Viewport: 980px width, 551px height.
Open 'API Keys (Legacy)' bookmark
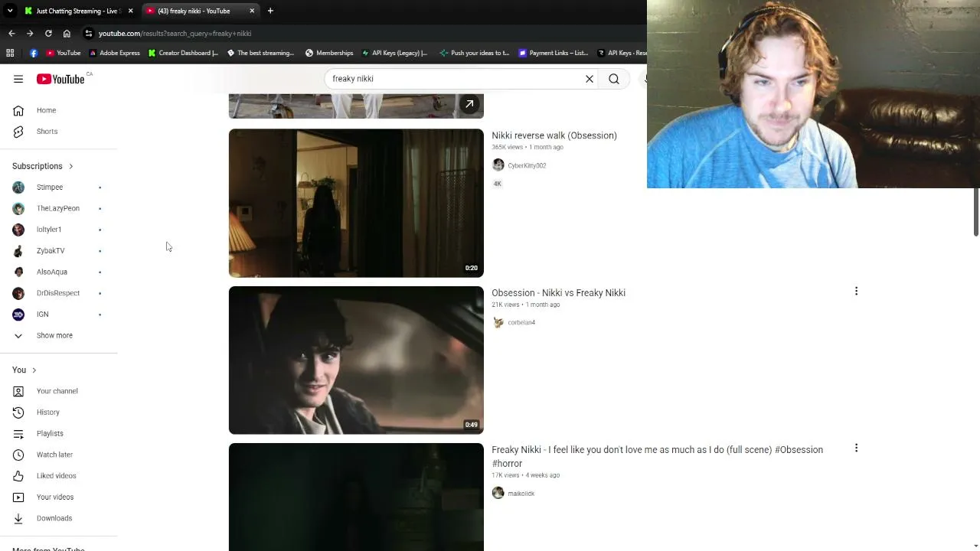click(x=394, y=53)
